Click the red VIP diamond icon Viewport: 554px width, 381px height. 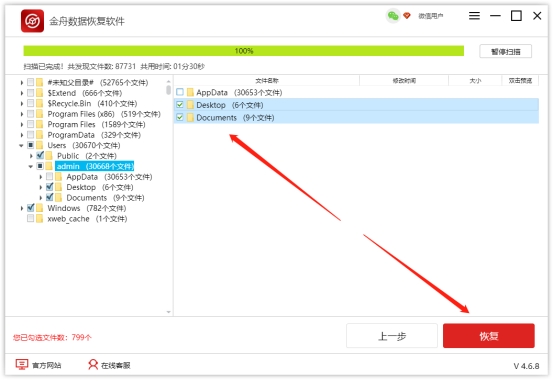coord(407,16)
